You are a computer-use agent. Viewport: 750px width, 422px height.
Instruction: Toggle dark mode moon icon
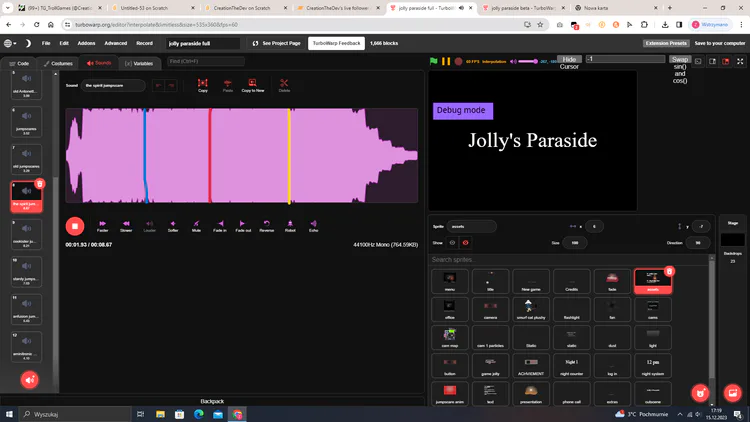tap(28, 43)
